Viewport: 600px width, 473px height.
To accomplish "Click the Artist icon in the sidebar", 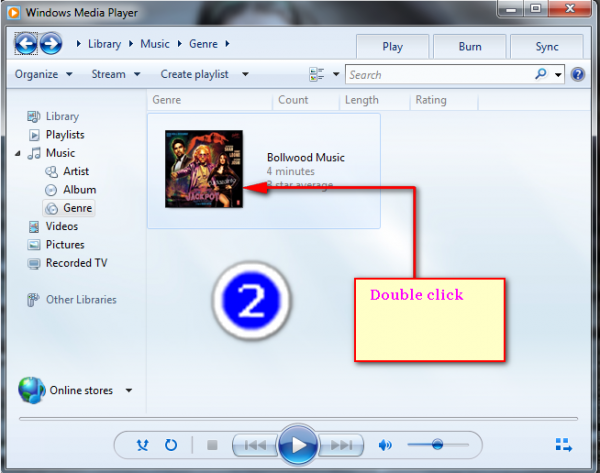I will [51, 171].
